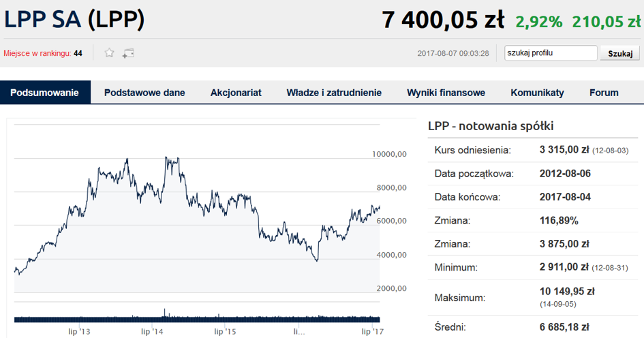Click the lip '13 axis label
Image resolution: width=644 pixels, height=338 pixels.
pyautogui.click(x=79, y=331)
